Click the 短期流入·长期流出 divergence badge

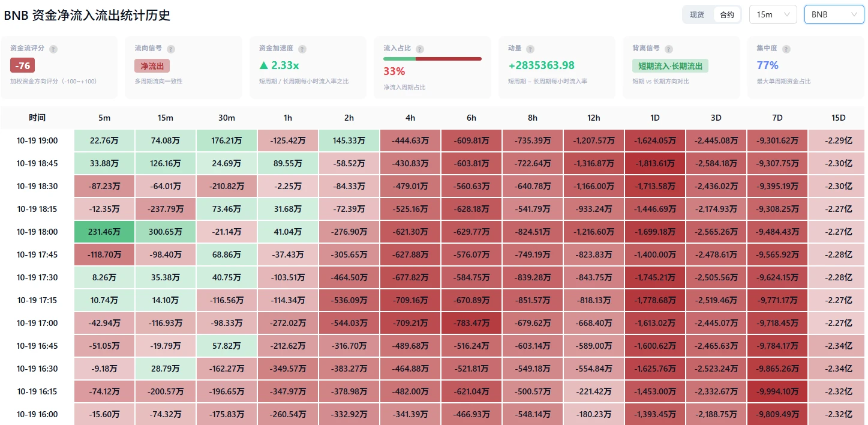coord(670,66)
